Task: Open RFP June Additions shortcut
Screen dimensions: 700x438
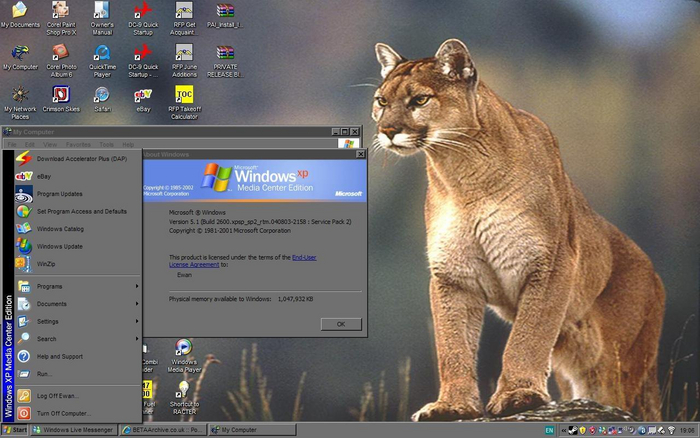Action: click(184, 61)
